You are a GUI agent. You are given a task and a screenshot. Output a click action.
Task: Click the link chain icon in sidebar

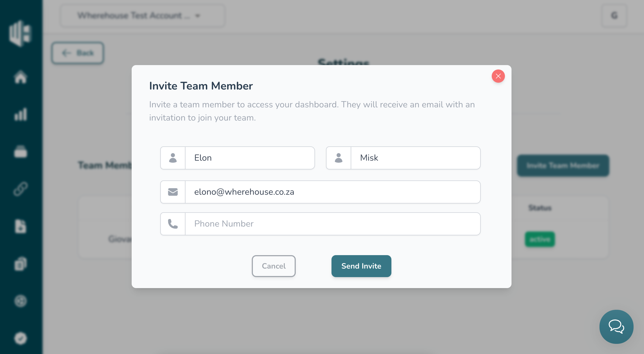coord(21,189)
